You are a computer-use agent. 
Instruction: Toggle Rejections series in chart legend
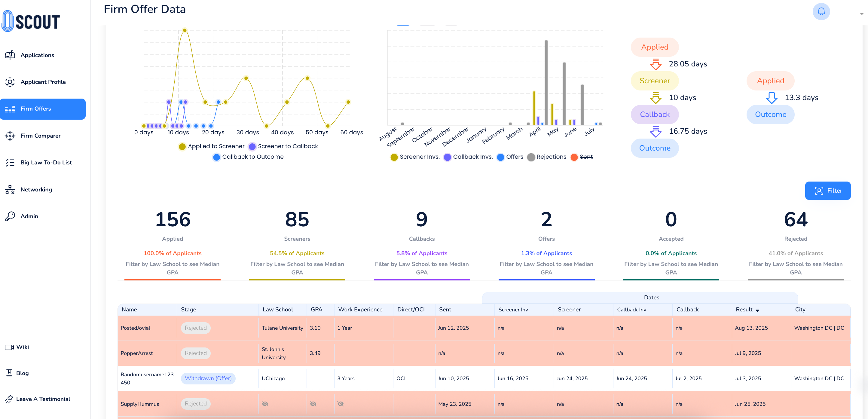(546, 157)
